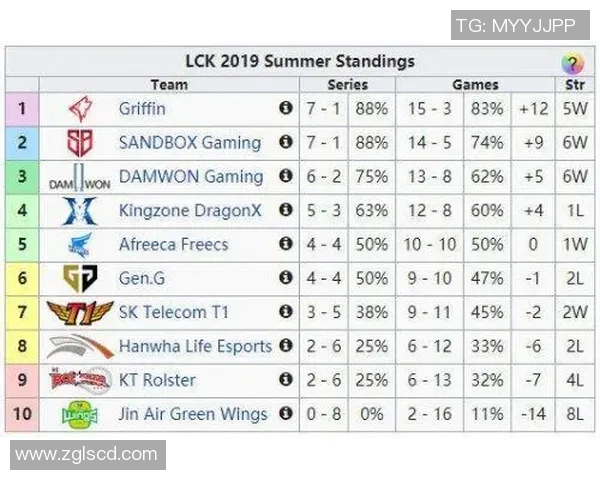This screenshot has width=600, height=480.
Task: Click the Team column header
Action: tap(169, 85)
